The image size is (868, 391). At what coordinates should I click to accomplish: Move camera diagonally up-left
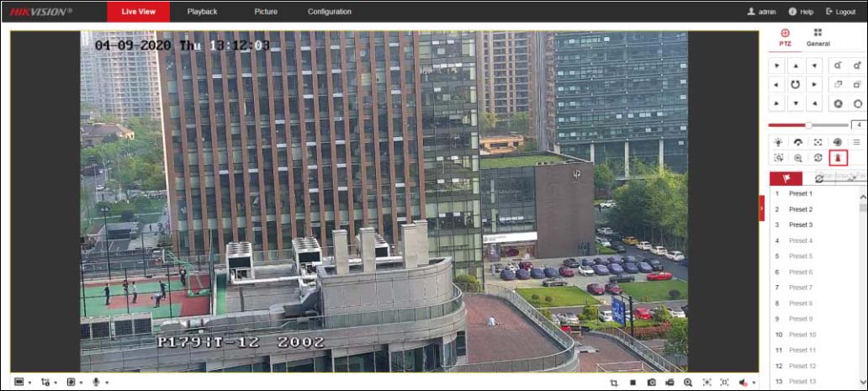tap(776, 66)
